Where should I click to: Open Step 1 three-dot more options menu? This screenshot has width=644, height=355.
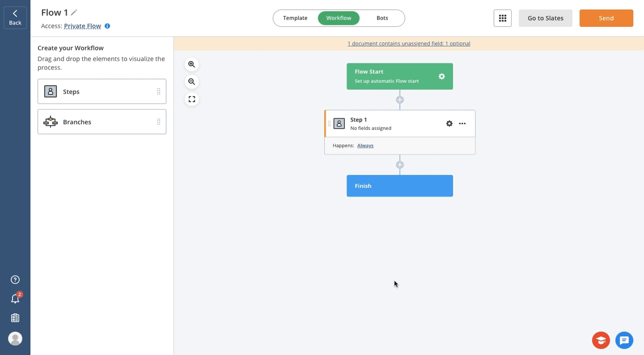(x=462, y=123)
